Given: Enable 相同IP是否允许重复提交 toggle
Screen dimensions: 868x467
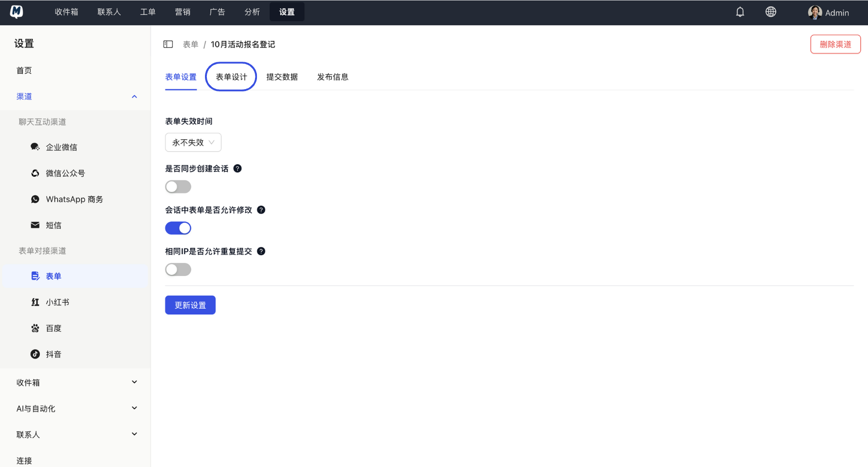Looking at the screenshot, I should (178, 269).
